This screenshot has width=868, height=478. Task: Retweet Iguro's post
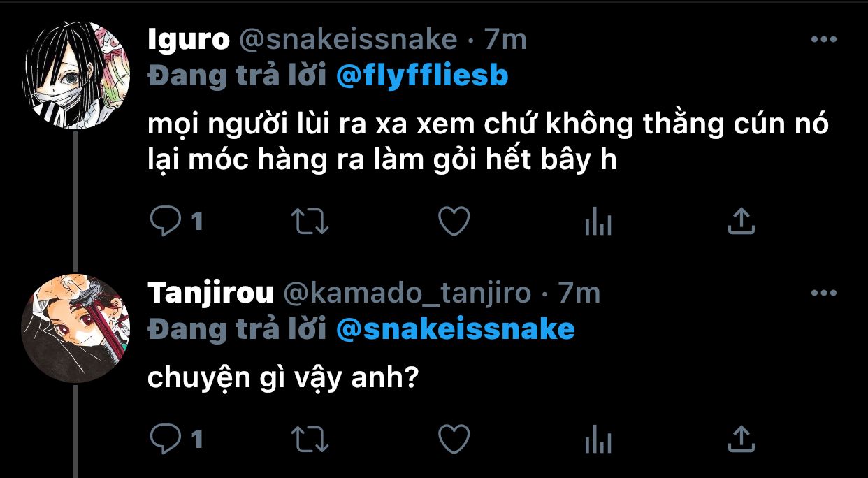310,222
